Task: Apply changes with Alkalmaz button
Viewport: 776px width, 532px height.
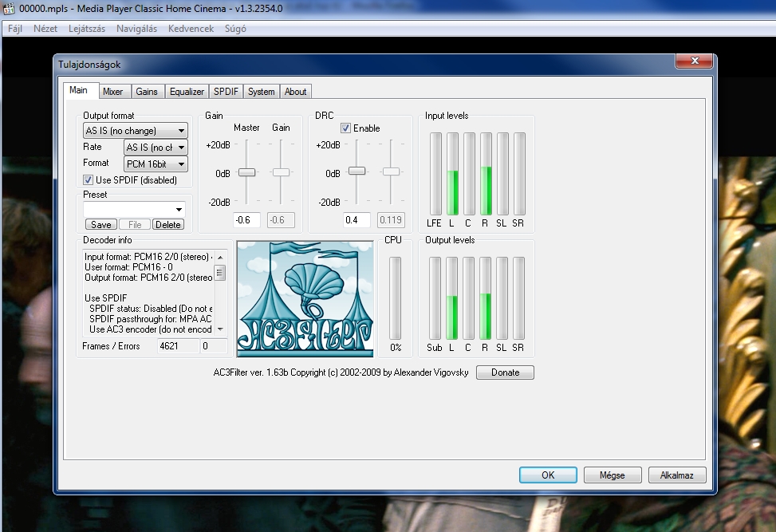Action: coord(676,475)
